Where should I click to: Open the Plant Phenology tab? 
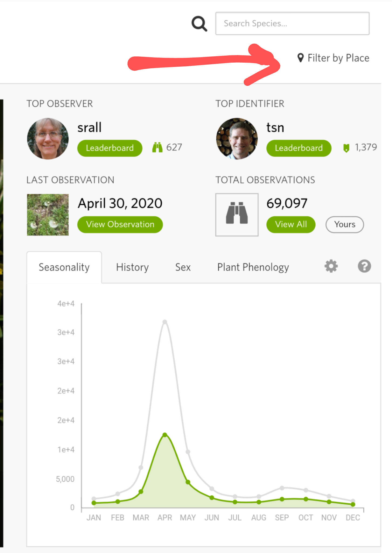pyautogui.click(x=253, y=267)
